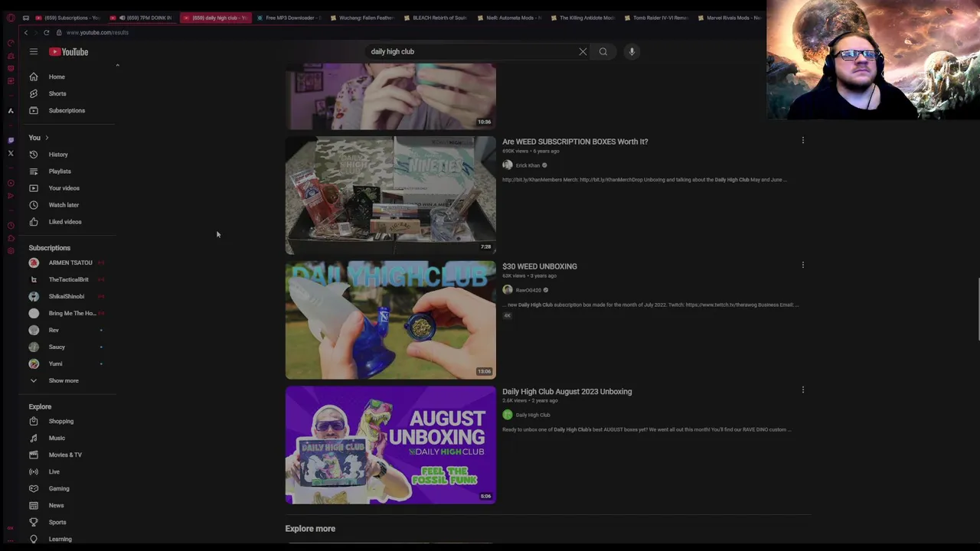Open more options for August 2023 Unboxing video
This screenshot has height=551, width=980.
point(802,390)
